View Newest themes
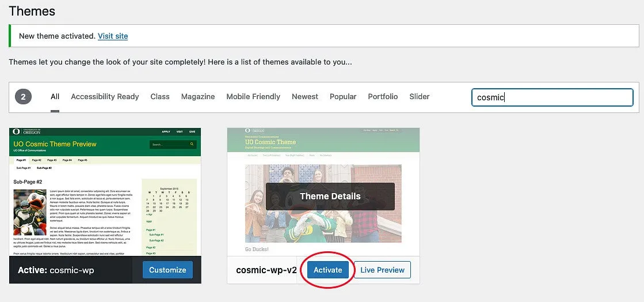 point(305,97)
